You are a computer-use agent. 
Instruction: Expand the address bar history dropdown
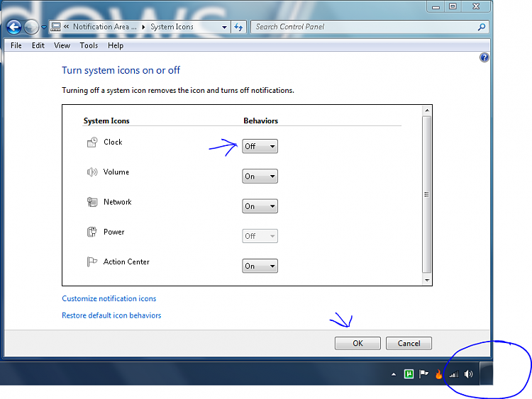(224, 27)
